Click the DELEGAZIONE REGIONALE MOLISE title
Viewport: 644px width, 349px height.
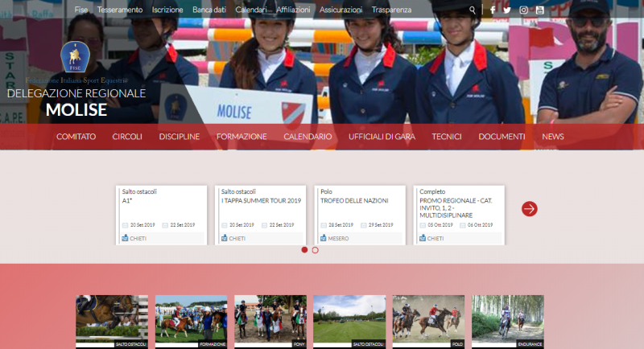(76, 102)
